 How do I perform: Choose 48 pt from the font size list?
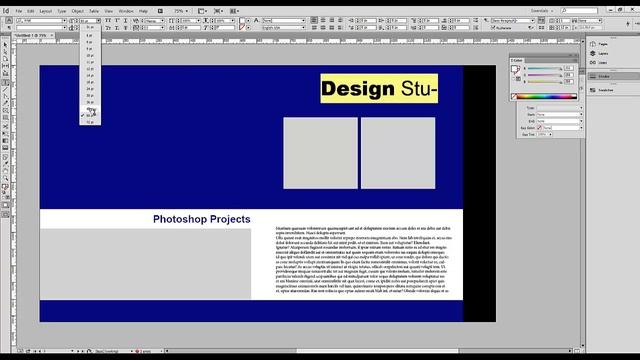90,109
